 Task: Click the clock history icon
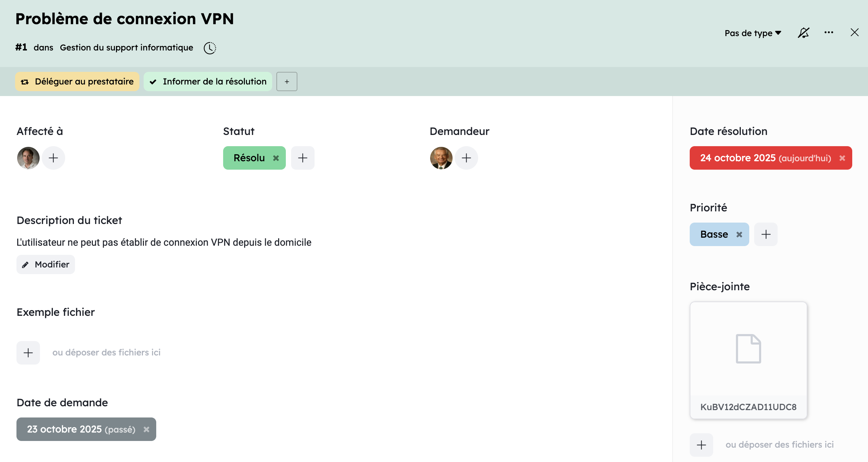click(x=210, y=48)
